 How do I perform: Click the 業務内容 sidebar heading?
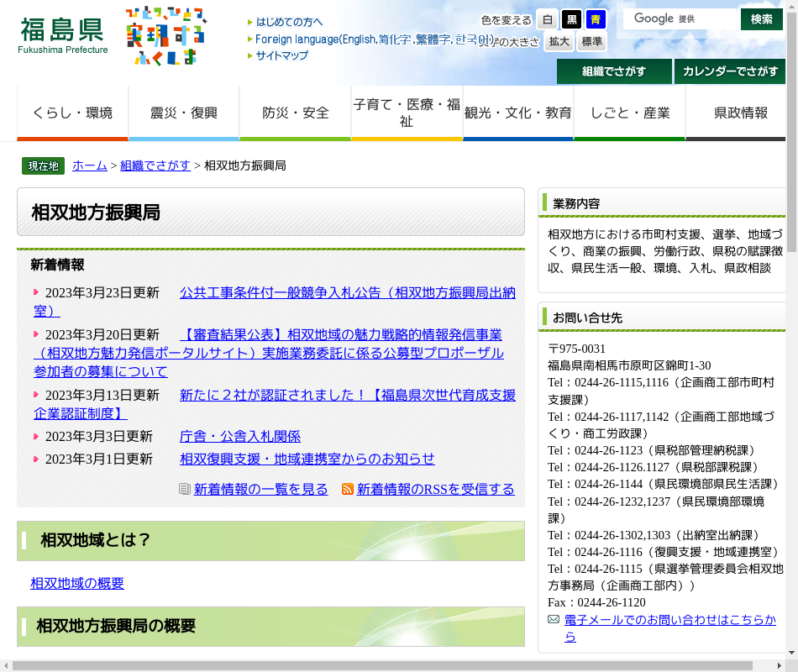[576, 203]
